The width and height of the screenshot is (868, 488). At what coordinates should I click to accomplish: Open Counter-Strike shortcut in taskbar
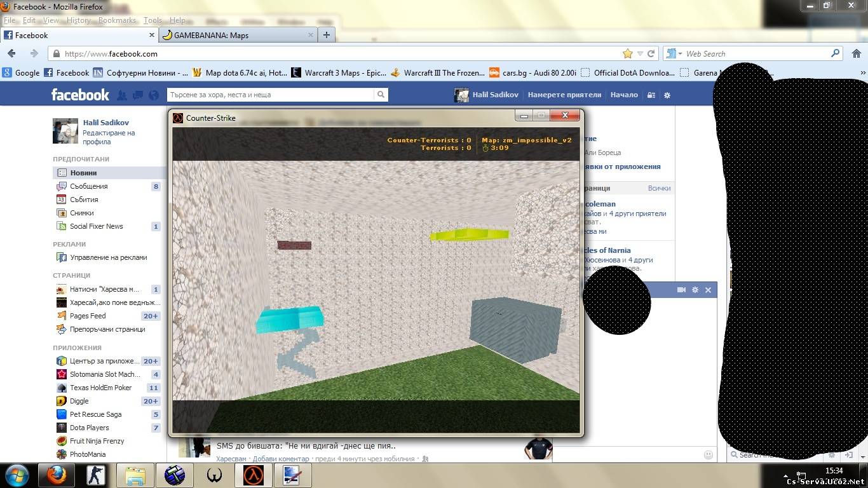96,475
